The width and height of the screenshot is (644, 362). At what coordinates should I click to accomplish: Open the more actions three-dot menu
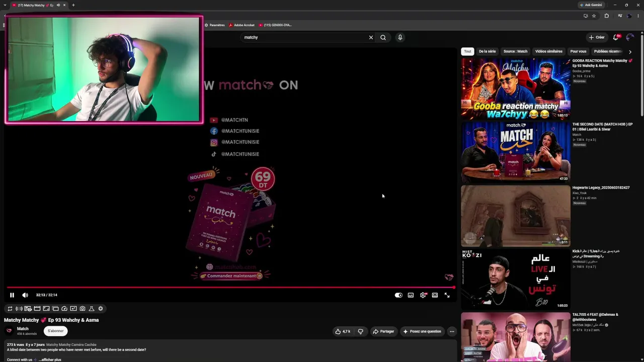click(452, 331)
